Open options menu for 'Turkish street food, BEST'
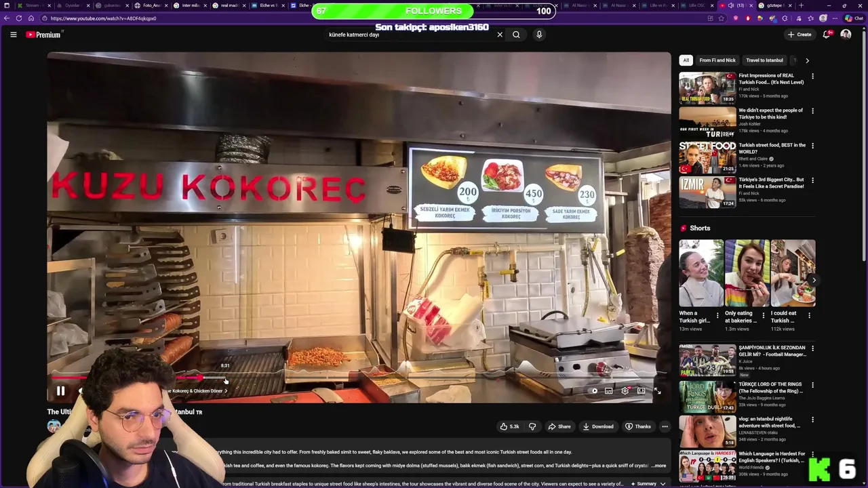The height and width of the screenshot is (488, 868). click(x=812, y=146)
